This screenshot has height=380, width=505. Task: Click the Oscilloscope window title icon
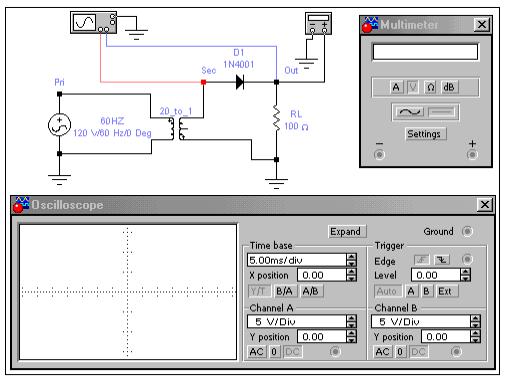(x=21, y=204)
